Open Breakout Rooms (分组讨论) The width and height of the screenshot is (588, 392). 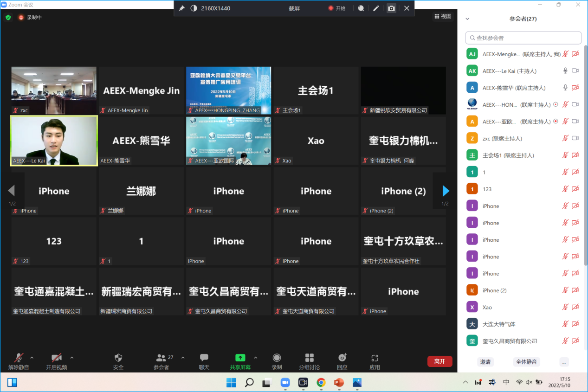pos(310,358)
